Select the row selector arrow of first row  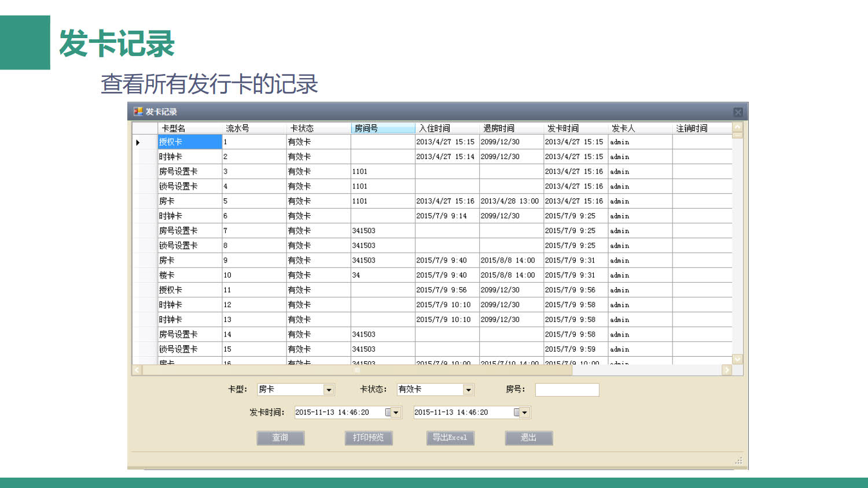coord(138,142)
